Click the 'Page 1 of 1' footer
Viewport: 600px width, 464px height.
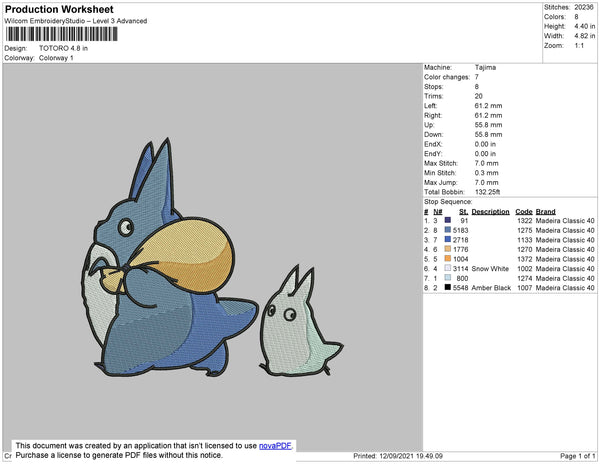pyautogui.click(x=577, y=456)
